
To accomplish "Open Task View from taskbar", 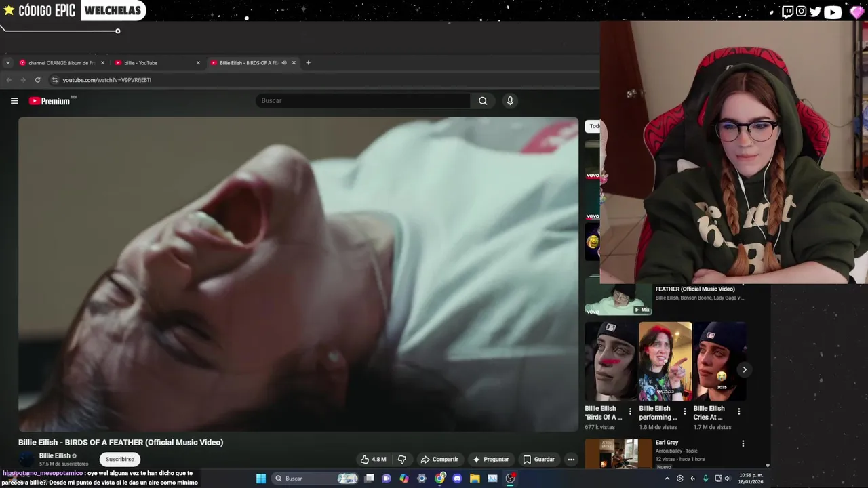I will [x=369, y=479].
